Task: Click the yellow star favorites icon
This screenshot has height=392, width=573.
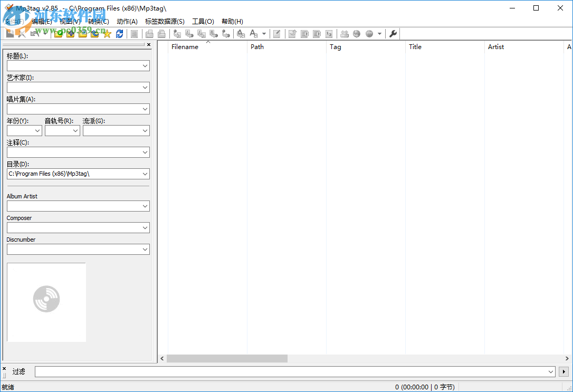Action: point(107,34)
